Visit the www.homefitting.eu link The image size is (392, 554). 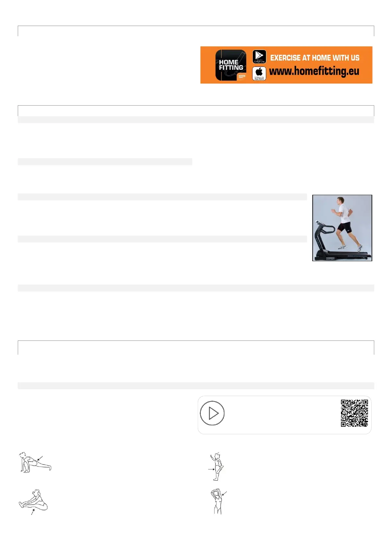coord(314,71)
